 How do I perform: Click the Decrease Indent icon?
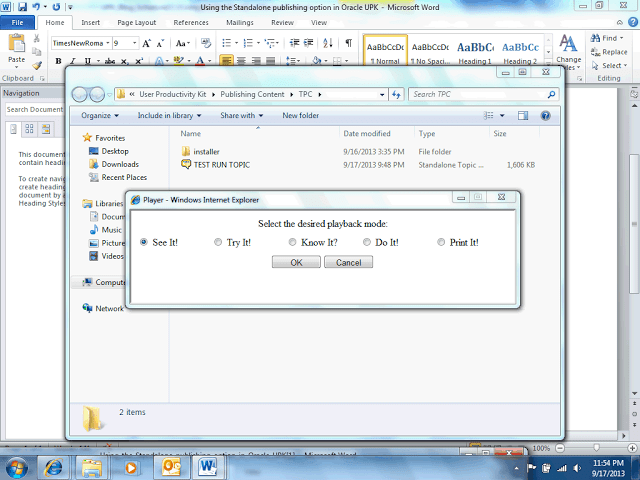pos(295,43)
